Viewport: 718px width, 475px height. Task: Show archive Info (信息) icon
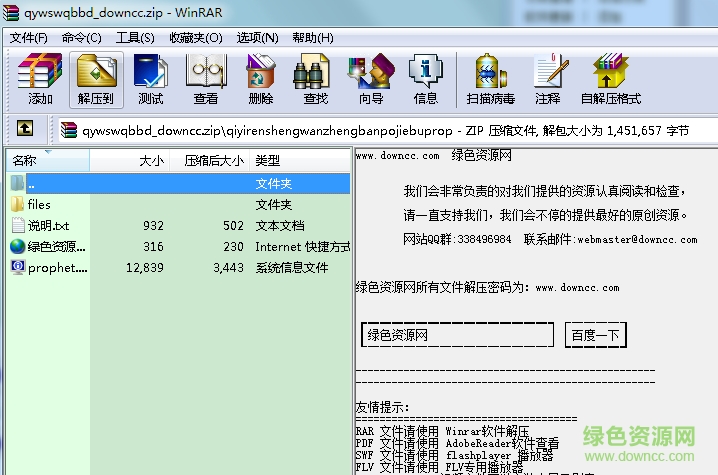[426, 80]
